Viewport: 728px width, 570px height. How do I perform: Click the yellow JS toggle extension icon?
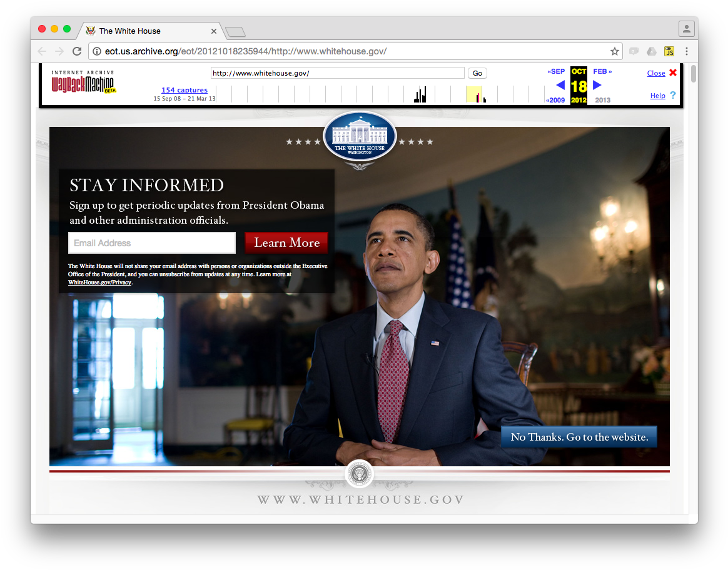coord(669,51)
